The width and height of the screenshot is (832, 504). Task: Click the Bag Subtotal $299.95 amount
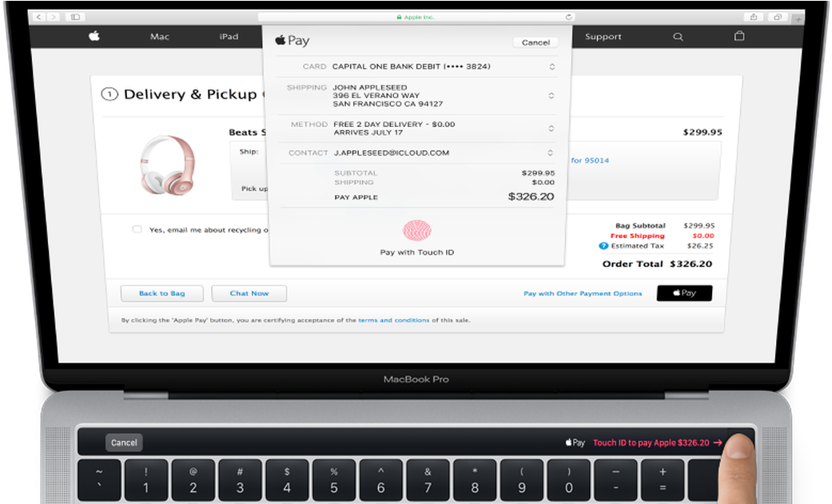pyautogui.click(x=699, y=225)
